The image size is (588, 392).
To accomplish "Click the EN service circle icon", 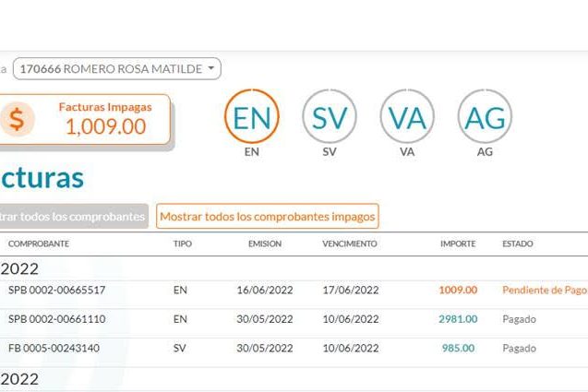I will (x=252, y=117).
